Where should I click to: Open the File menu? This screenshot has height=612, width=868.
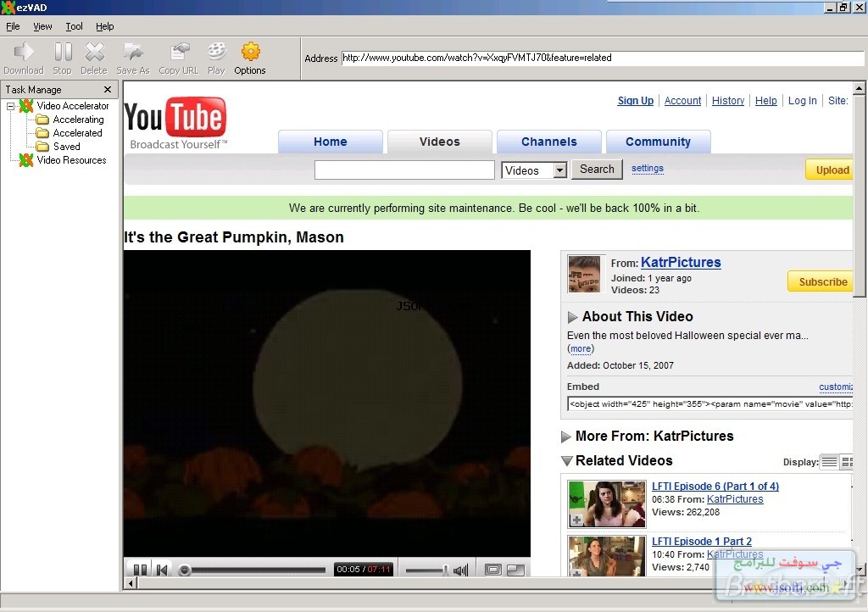[13, 26]
